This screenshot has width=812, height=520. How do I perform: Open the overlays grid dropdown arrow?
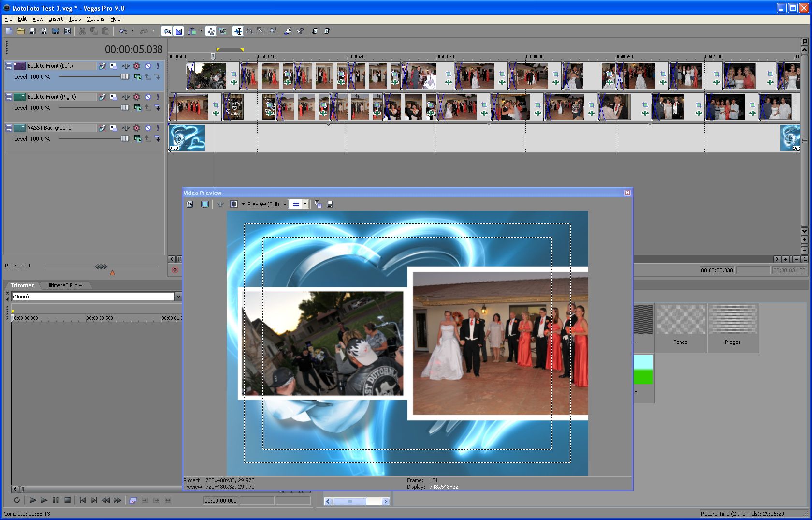click(305, 204)
